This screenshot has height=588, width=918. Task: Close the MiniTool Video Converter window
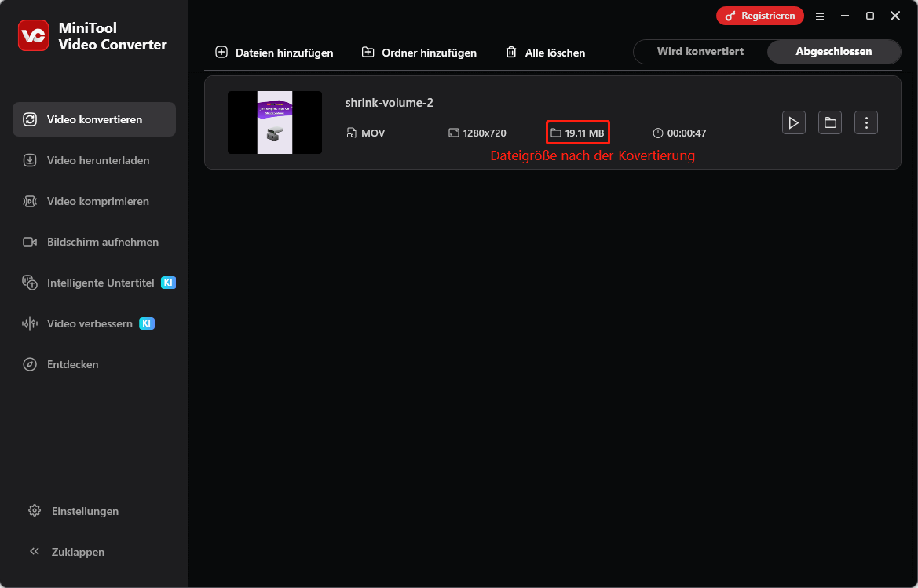895,16
